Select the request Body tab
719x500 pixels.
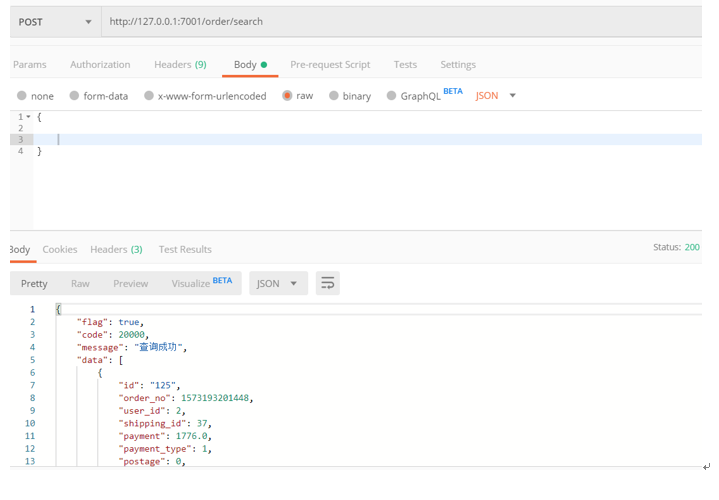click(x=250, y=65)
